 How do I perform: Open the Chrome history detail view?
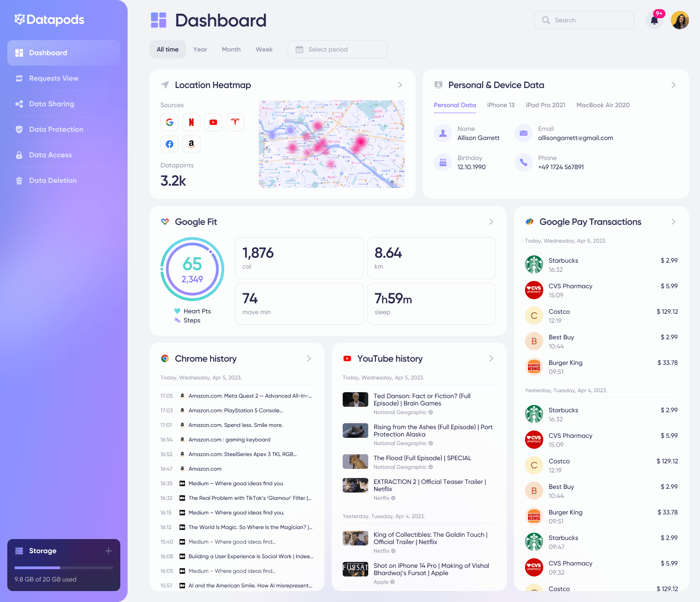coord(309,358)
